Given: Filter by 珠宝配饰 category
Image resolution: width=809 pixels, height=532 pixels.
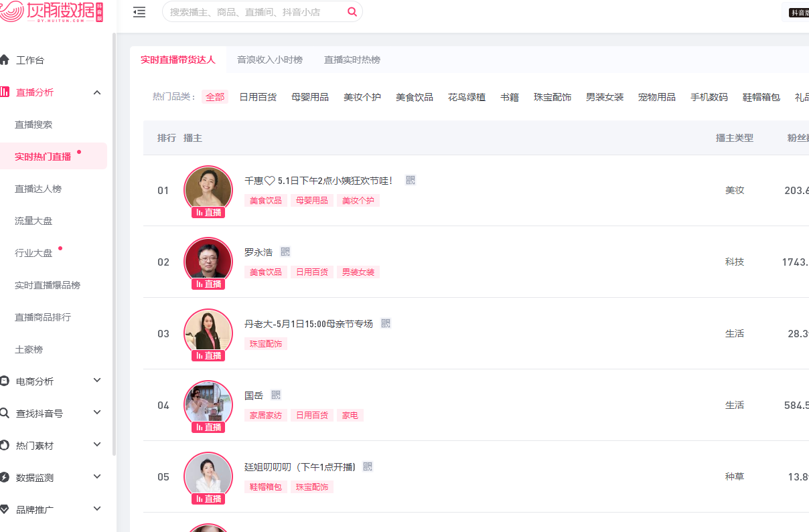Looking at the screenshot, I should click(x=553, y=97).
